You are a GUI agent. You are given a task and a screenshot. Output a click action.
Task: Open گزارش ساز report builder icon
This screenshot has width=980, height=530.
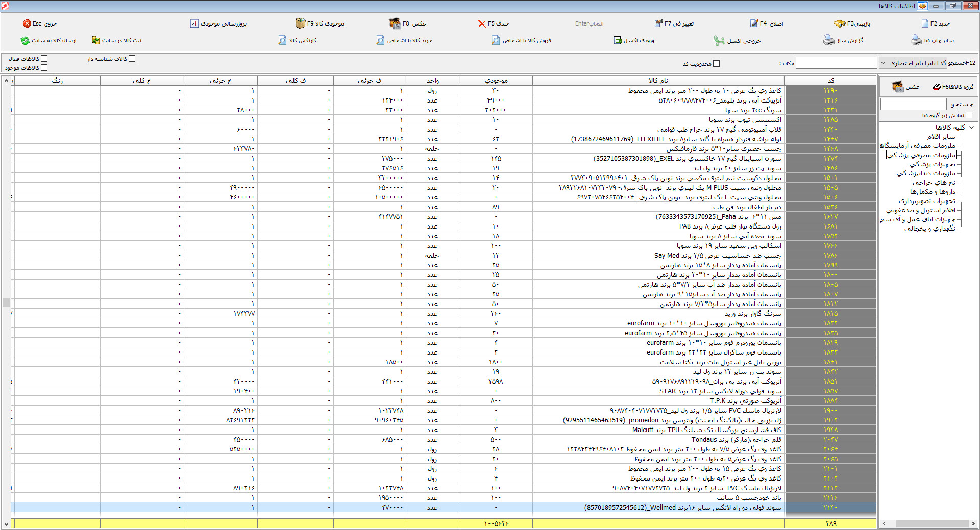point(829,40)
